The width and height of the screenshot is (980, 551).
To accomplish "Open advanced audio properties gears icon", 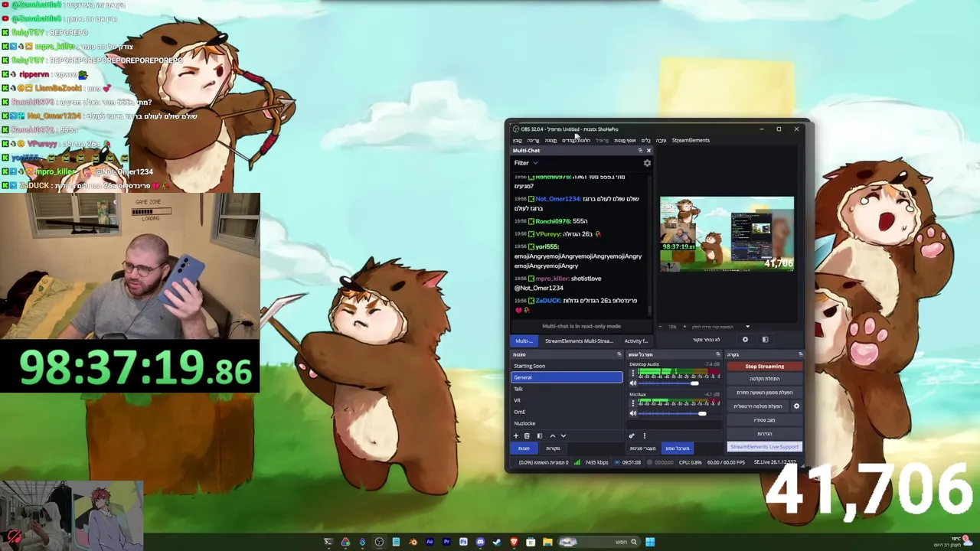I will coord(632,435).
